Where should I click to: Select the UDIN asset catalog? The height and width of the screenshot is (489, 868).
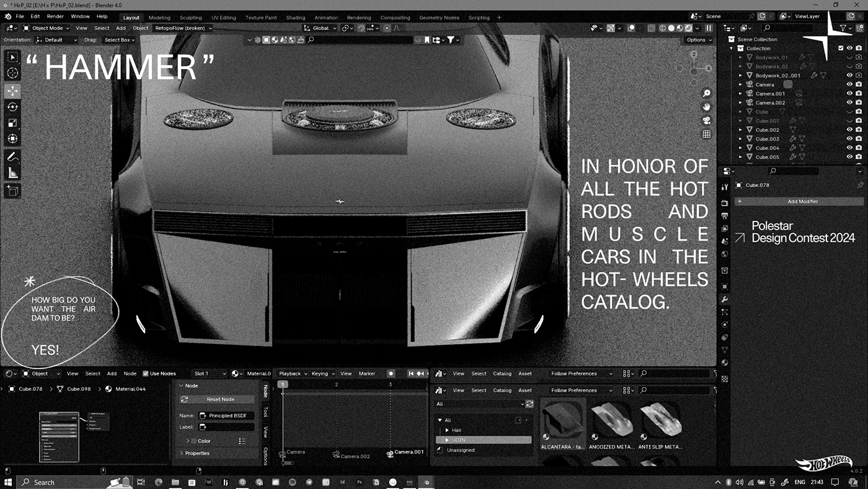[x=484, y=440]
